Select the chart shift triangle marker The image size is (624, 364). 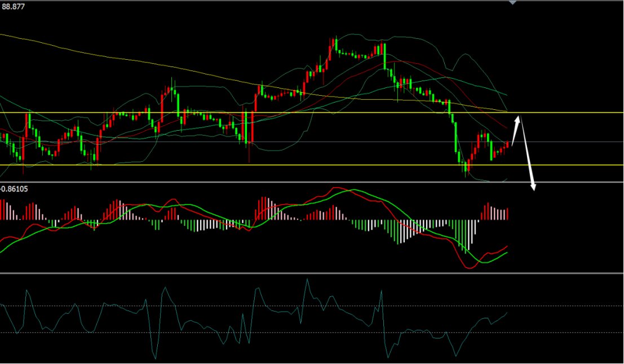512,3
